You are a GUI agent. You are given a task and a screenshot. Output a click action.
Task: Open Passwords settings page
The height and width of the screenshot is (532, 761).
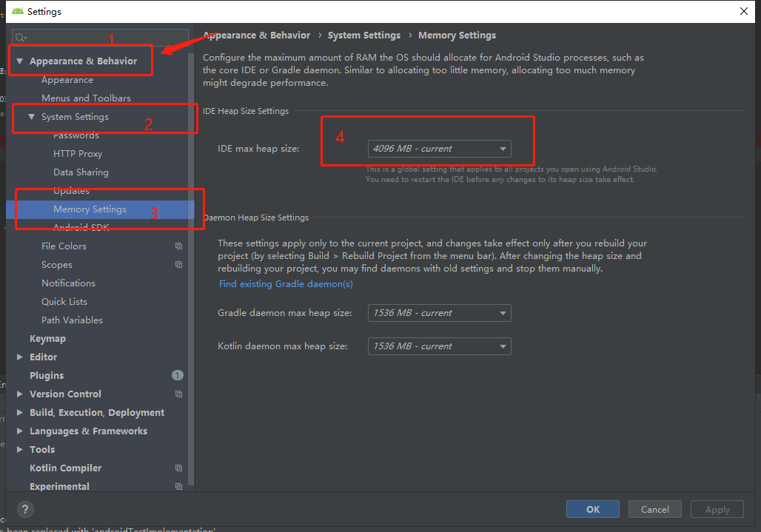(x=76, y=135)
